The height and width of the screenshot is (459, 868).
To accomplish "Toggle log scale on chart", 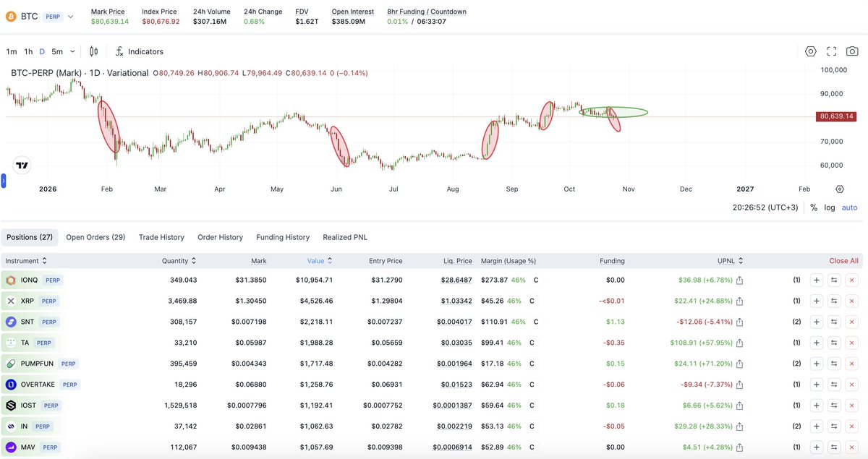I will pyautogui.click(x=829, y=207).
